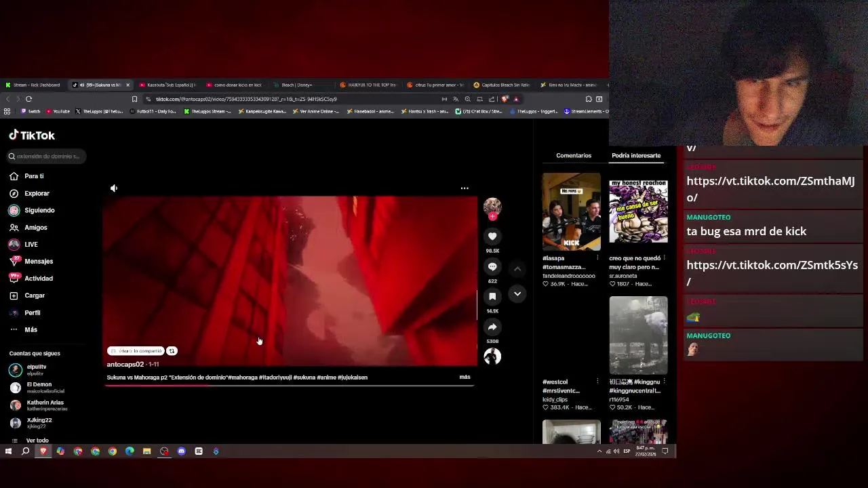Screen dimensions: 868x488
Task: Open the 'Futbol11' bookmark
Action: click(x=153, y=111)
